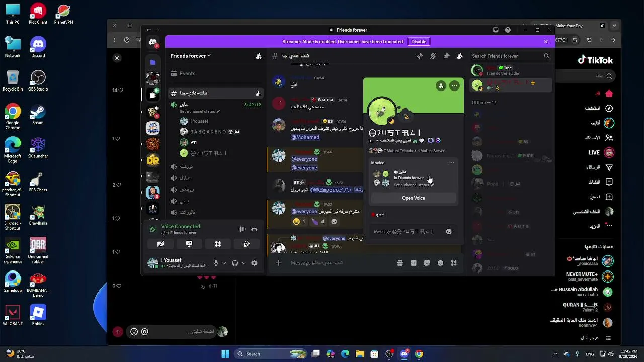Message the user from profile popup
The height and width of the screenshot is (362, 644).
click(x=407, y=232)
